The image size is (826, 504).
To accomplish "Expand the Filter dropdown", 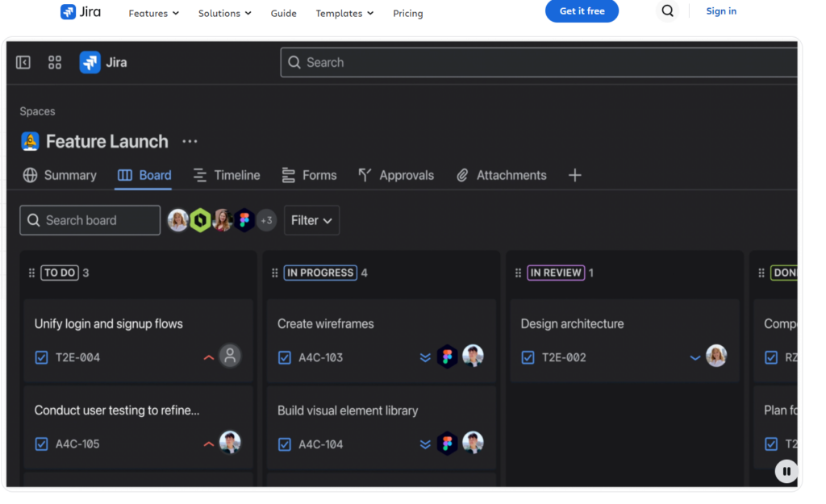I will pos(312,220).
